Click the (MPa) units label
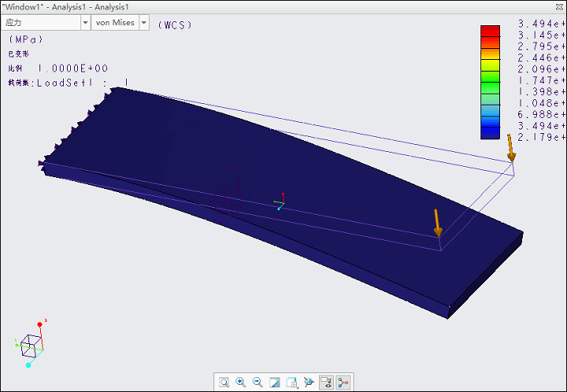The width and height of the screenshot is (567, 392). click(25, 39)
